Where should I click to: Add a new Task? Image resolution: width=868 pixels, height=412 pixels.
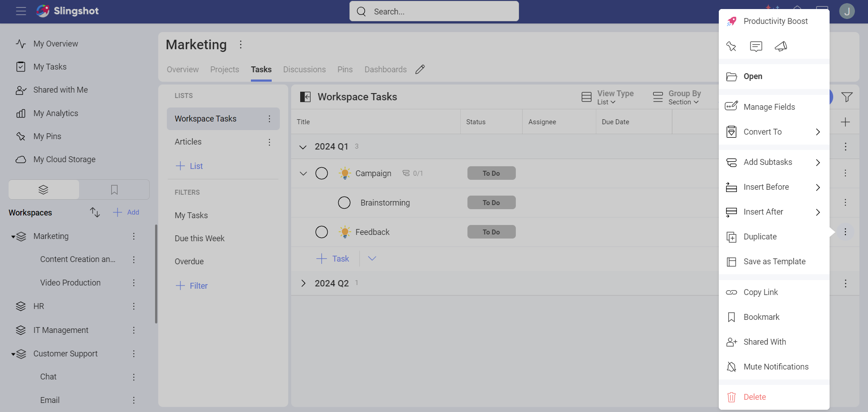point(332,258)
